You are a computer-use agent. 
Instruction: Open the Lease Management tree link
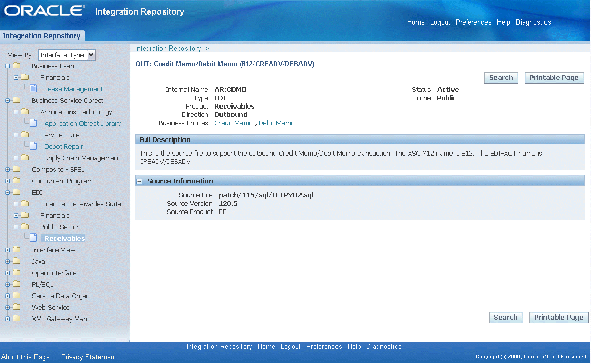[x=74, y=89]
